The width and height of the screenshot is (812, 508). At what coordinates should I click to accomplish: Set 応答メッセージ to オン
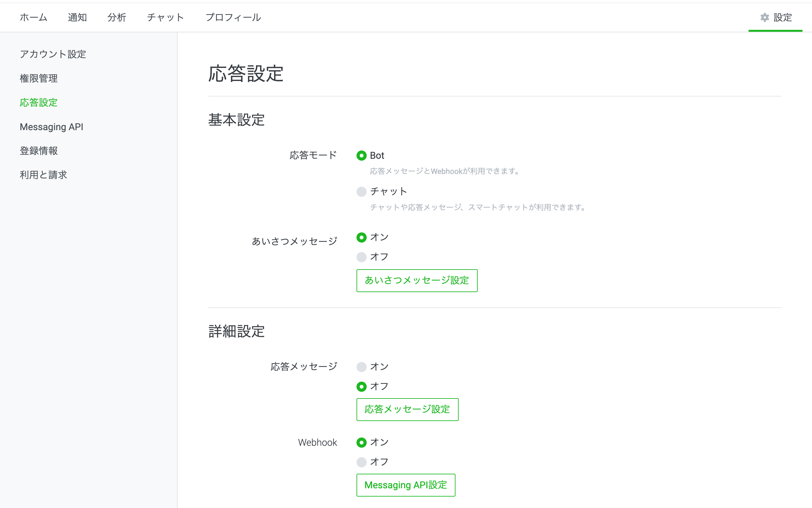361,367
